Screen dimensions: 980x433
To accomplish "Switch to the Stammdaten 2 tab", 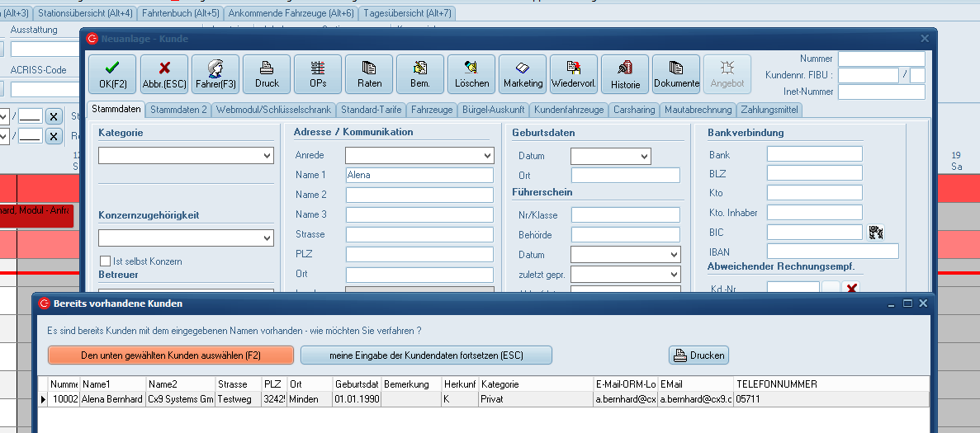I will tap(178, 110).
